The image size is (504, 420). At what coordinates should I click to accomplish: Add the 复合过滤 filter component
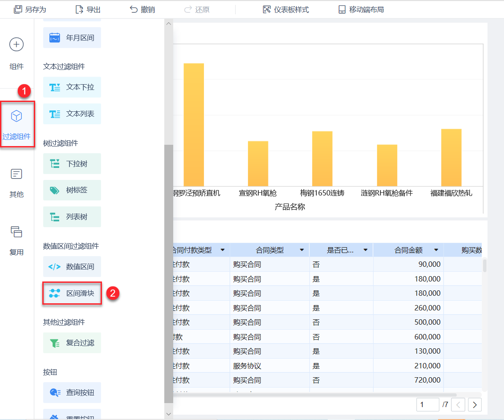click(72, 343)
